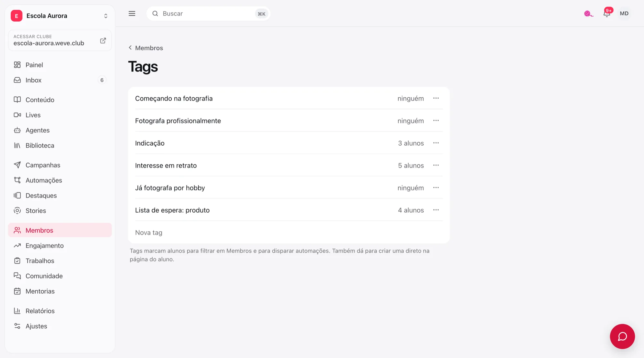Focus the Buscar search field
Screen dimensions: 644x358
208,14
